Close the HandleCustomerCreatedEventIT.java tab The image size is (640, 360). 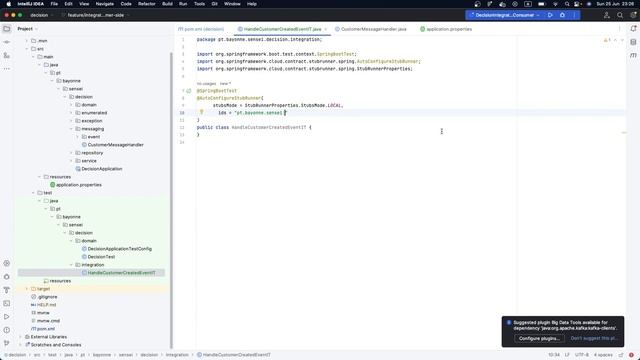coord(326,29)
